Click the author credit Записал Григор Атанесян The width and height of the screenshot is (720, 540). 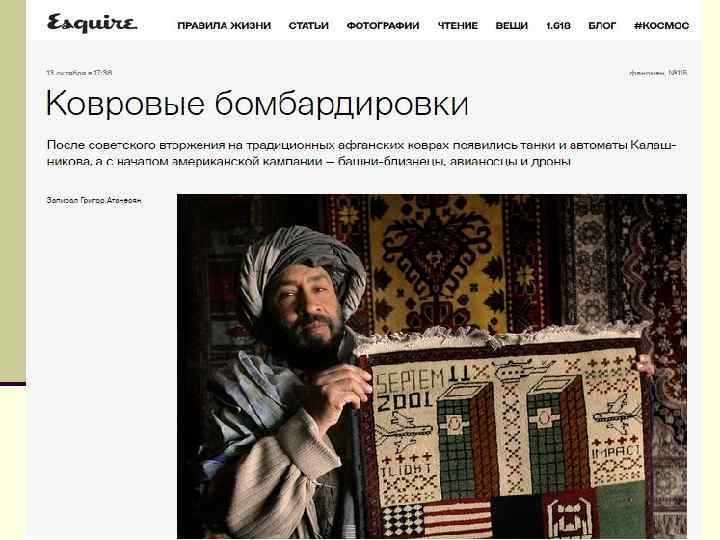[x=94, y=200]
